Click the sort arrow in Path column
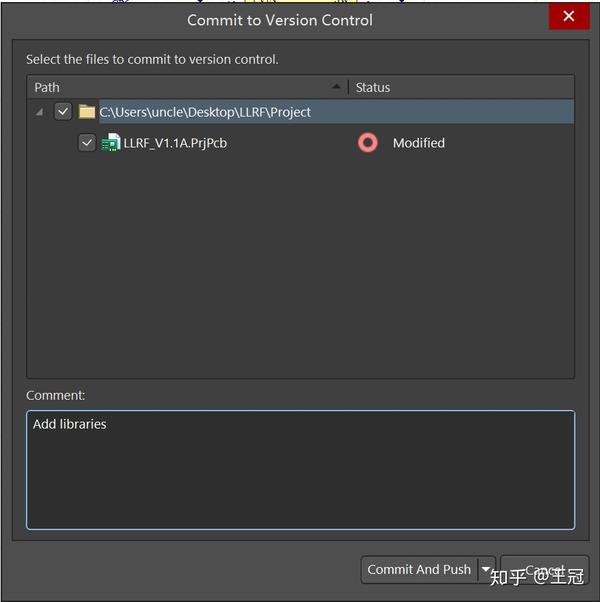 point(336,87)
